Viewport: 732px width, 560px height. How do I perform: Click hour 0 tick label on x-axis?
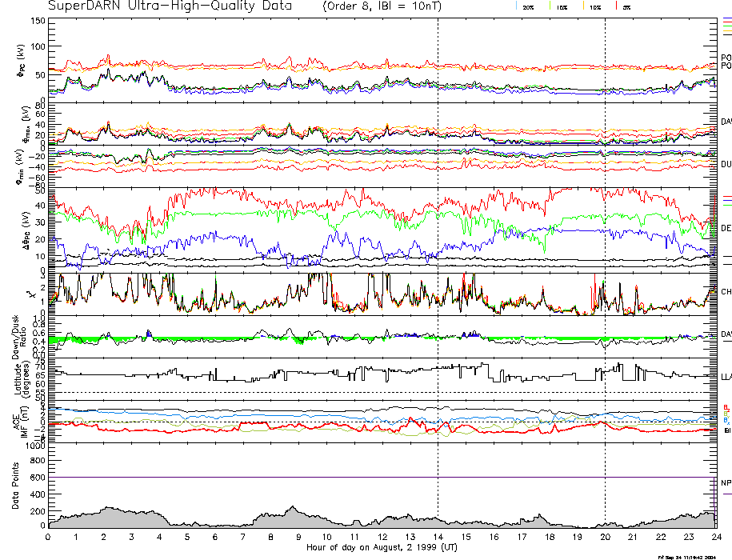pos(49,538)
